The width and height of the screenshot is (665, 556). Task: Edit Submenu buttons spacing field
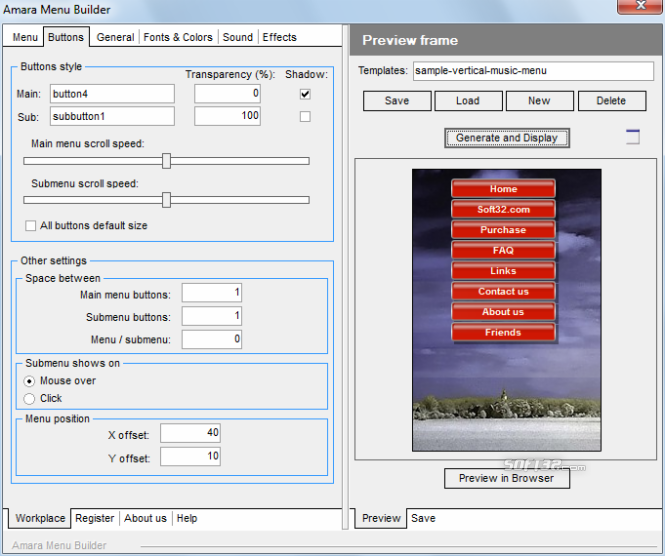pyautogui.click(x=212, y=316)
